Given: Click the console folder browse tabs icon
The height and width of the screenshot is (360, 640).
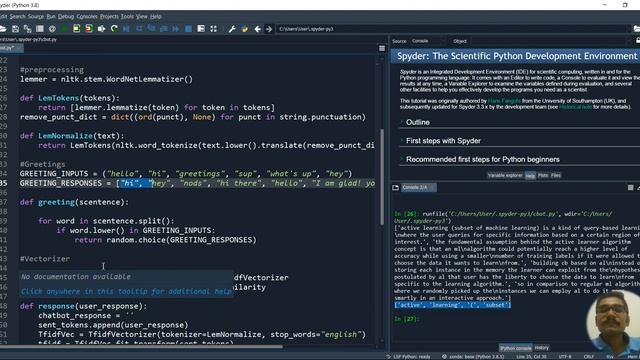Looking at the screenshot, I should pos(396,187).
